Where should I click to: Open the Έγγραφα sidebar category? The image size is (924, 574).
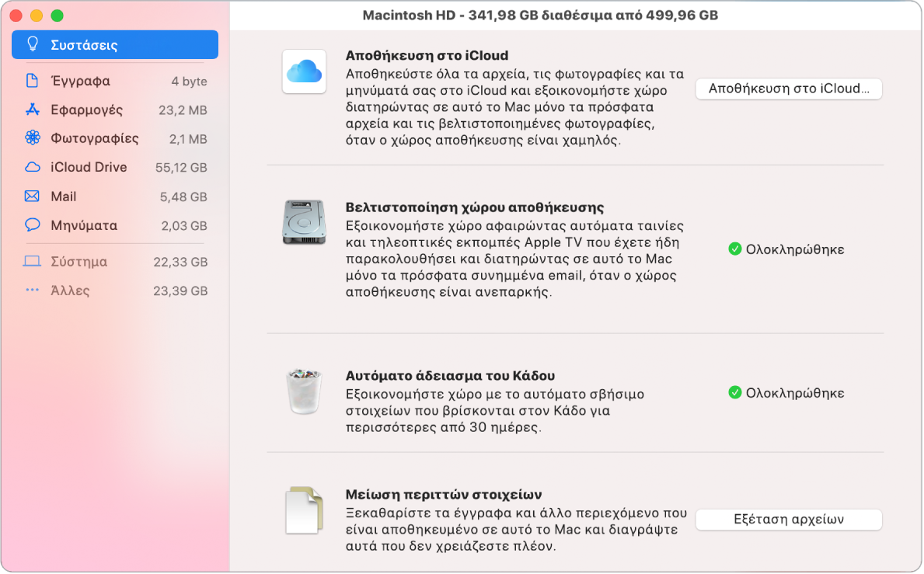80,81
